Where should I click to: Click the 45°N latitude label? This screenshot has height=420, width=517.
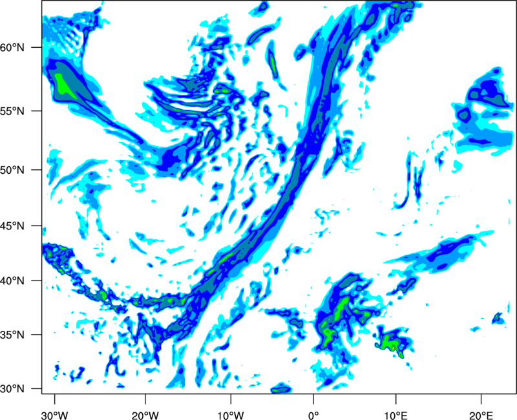click(x=12, y=226)
